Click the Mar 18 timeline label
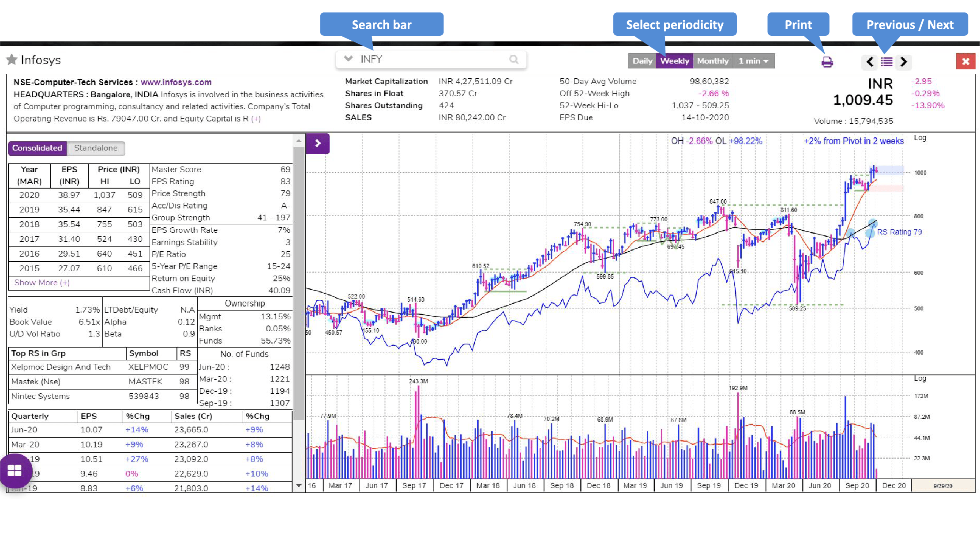The height and width of the screenshot is (541, 980). coord(488,485)
